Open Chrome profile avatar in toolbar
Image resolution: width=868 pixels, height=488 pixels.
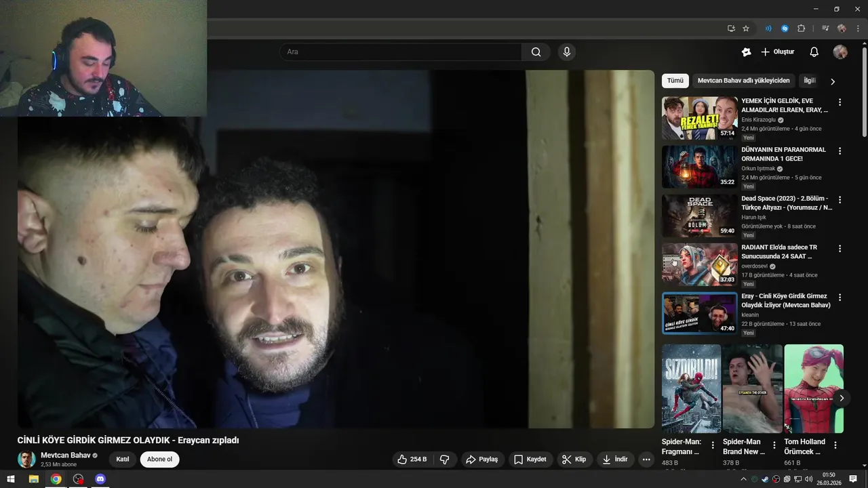click(842, 28)
